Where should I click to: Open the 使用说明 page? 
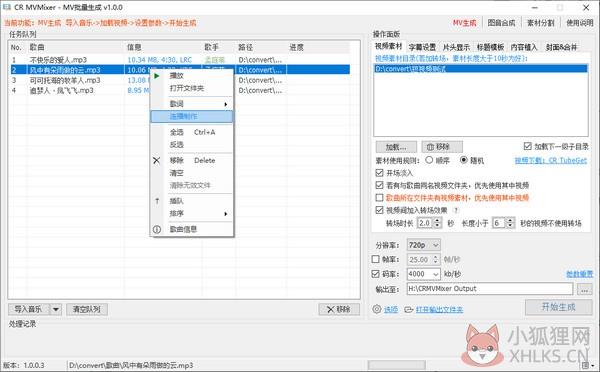(x=580, y=23)
